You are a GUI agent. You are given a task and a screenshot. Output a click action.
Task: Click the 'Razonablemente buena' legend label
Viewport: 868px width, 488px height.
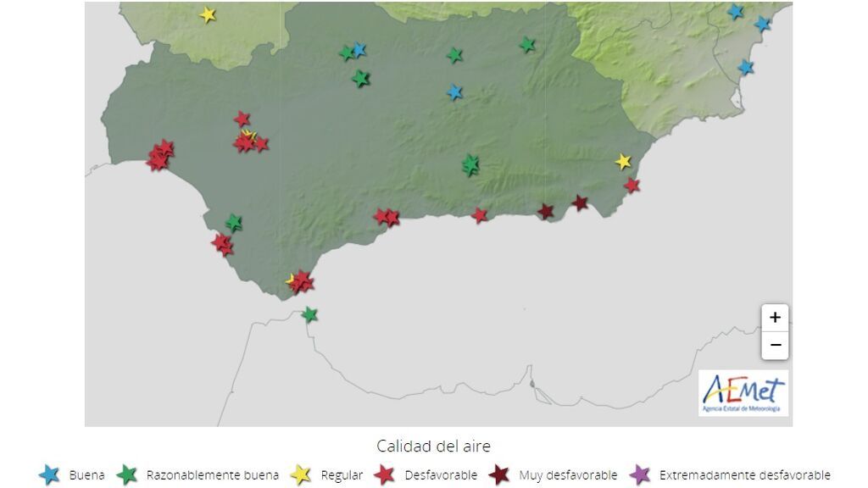212,475
